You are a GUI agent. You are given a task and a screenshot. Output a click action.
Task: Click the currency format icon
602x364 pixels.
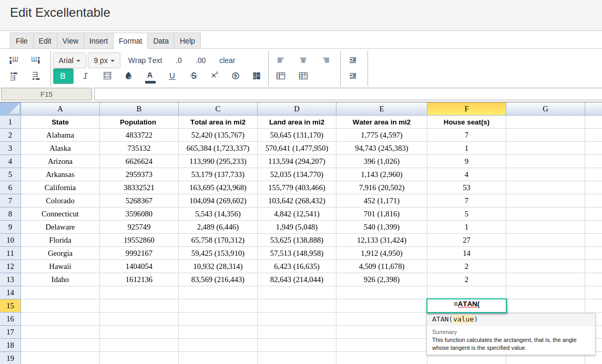point(236,76)
